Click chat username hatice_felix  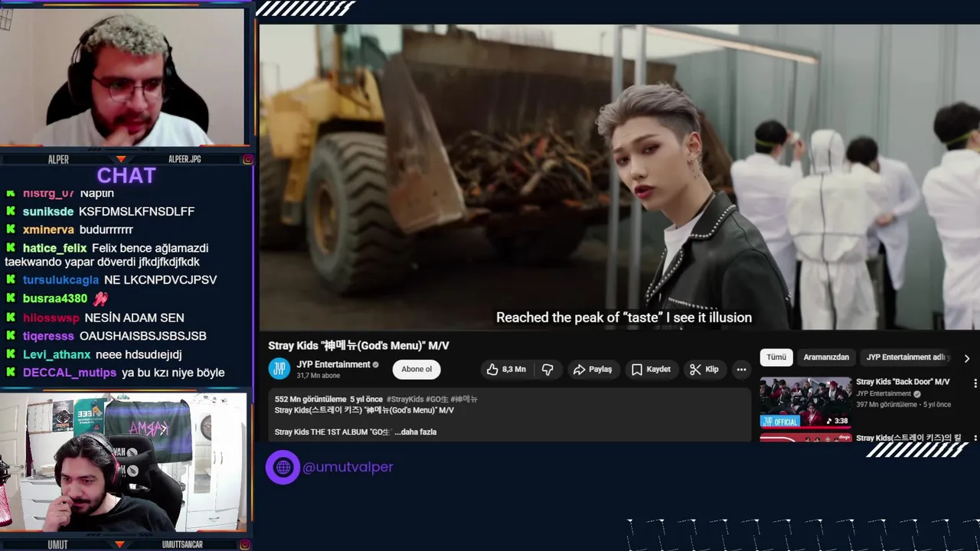click(54, 248)
